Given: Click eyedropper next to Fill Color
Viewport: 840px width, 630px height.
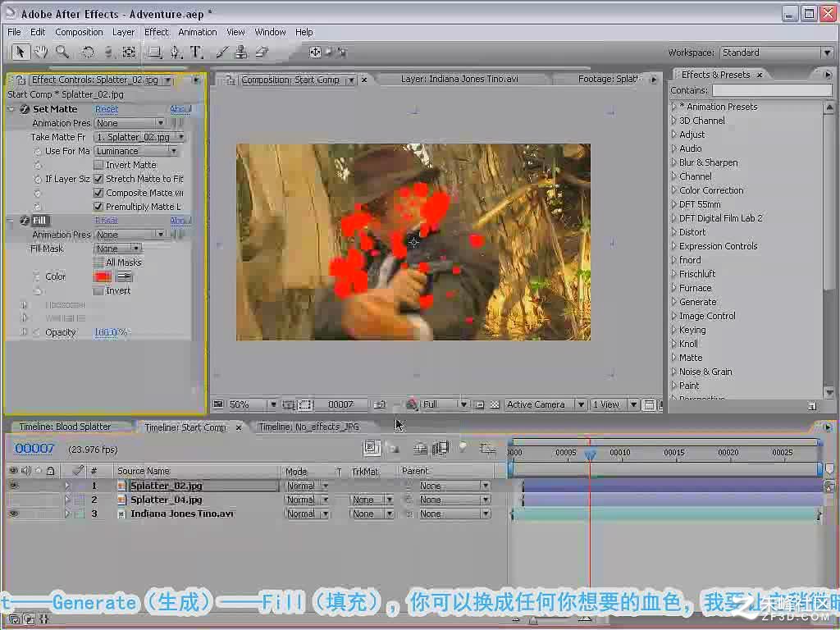Looking at the screenshot, I should point(125,276).
